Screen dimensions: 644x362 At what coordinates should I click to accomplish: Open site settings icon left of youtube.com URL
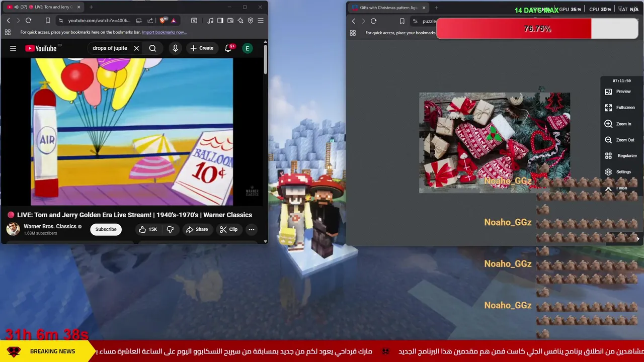61,21
